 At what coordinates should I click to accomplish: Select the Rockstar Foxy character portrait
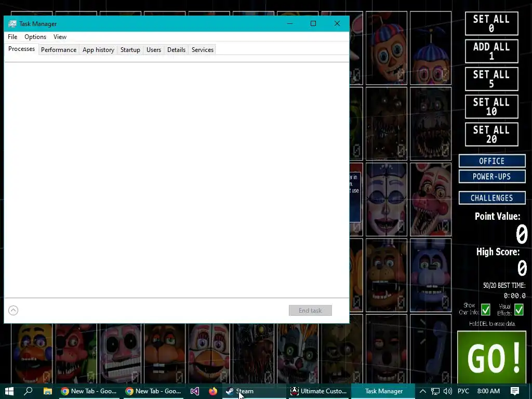(x=76, y=353)
